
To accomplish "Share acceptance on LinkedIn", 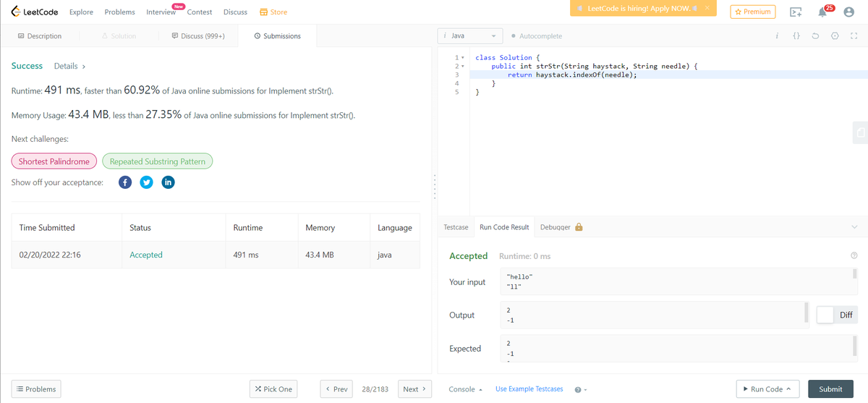I will [x=168, y=182].
